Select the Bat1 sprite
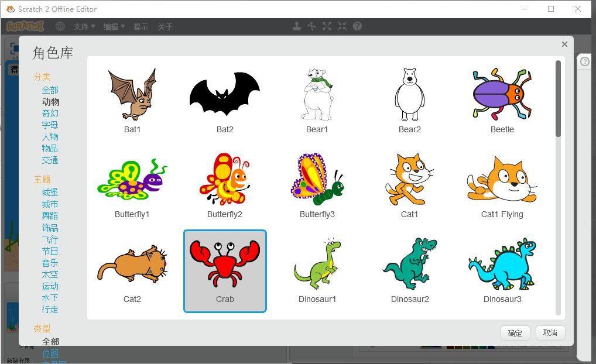Image resolution: width=596 pixels, height=364 pixels. (x=132, y=100)
